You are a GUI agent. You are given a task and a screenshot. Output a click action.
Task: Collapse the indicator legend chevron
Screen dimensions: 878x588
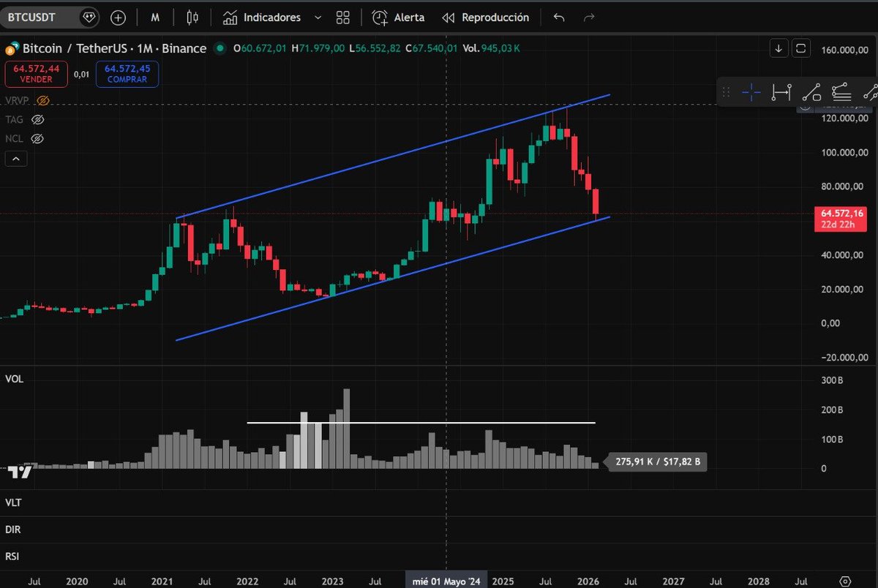point(17,159)
